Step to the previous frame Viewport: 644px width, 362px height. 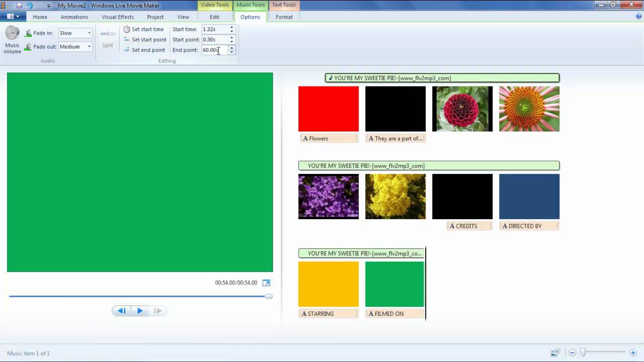(121, 311)
